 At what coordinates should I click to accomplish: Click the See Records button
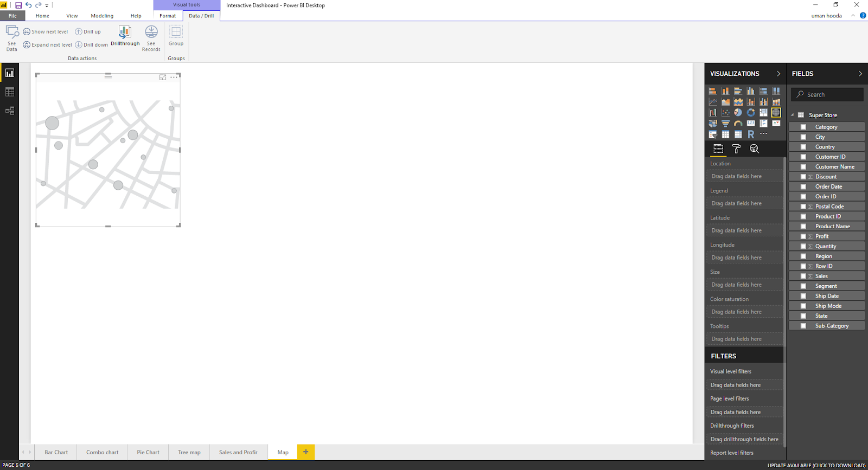click(x=151, y=38)
